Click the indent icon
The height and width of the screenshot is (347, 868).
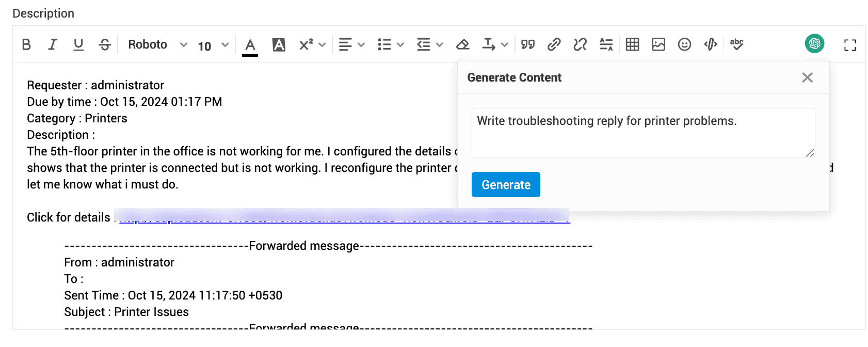click(x=424, y=45)
